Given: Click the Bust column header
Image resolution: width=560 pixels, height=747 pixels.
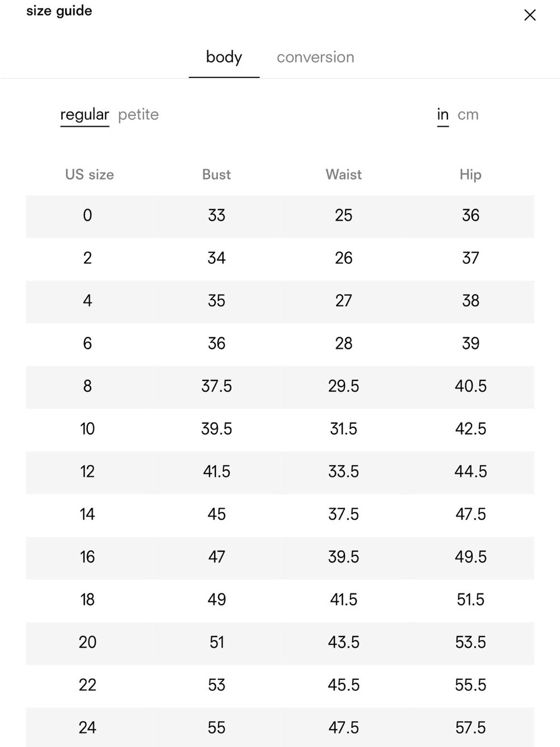Looking at the screenshot, I should [x=216, y=175].
